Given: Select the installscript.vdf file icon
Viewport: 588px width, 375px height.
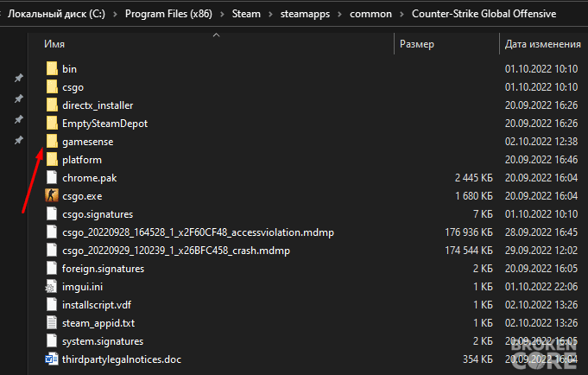Looking at the screenshot, I should pyautogui.click(x=52, y=305).
